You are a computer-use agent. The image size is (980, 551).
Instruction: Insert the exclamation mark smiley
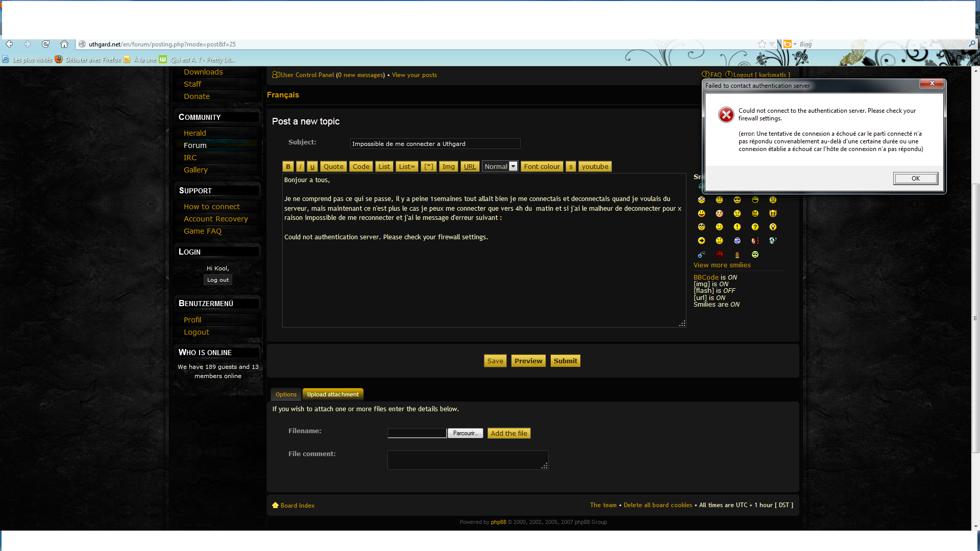point(737,227)
